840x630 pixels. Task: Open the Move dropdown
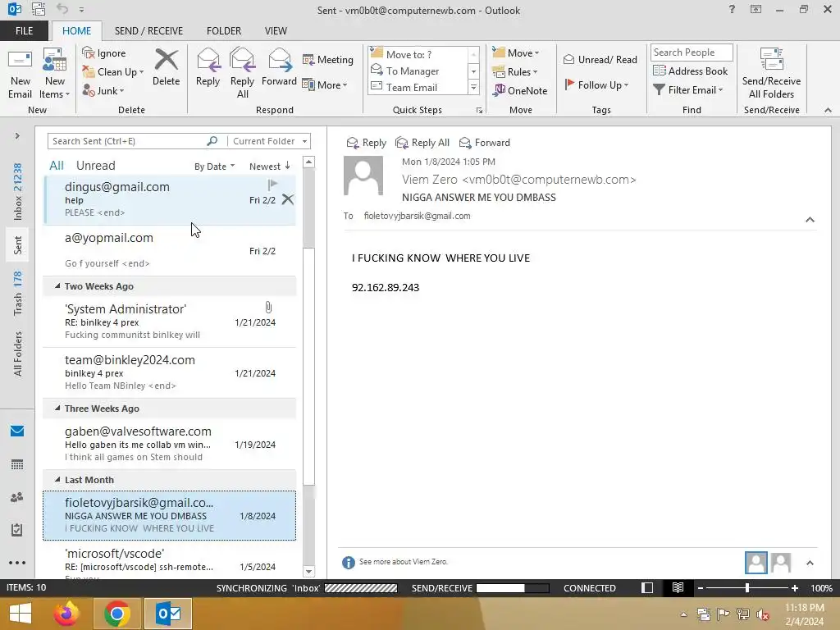(x=516, y=52)
